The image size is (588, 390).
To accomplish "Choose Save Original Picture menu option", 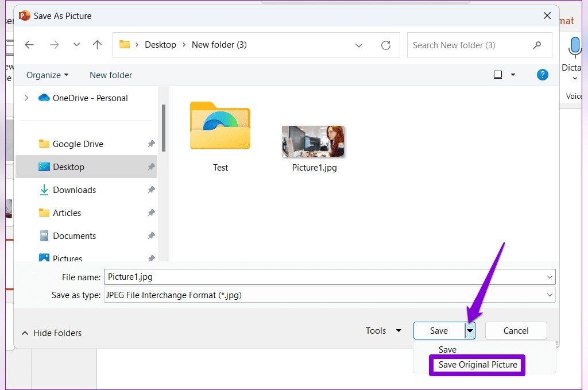I will pyautogui.click(x=478, y=365).
